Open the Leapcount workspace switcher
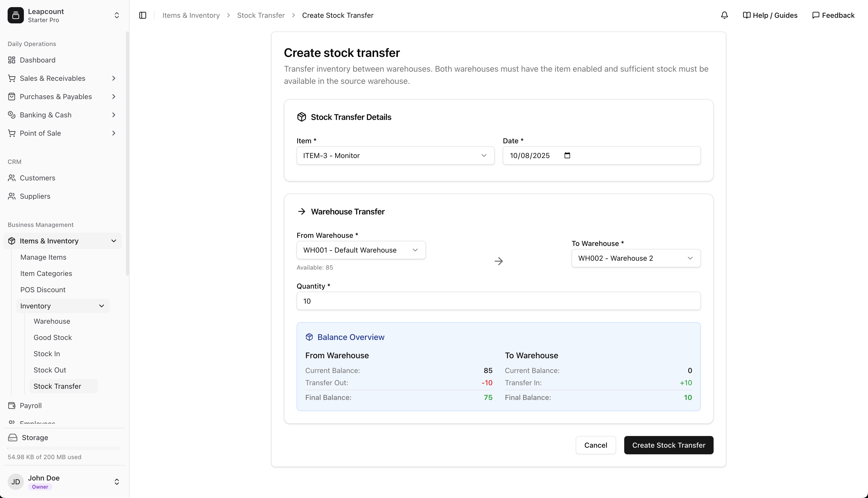 pos(117,15)
